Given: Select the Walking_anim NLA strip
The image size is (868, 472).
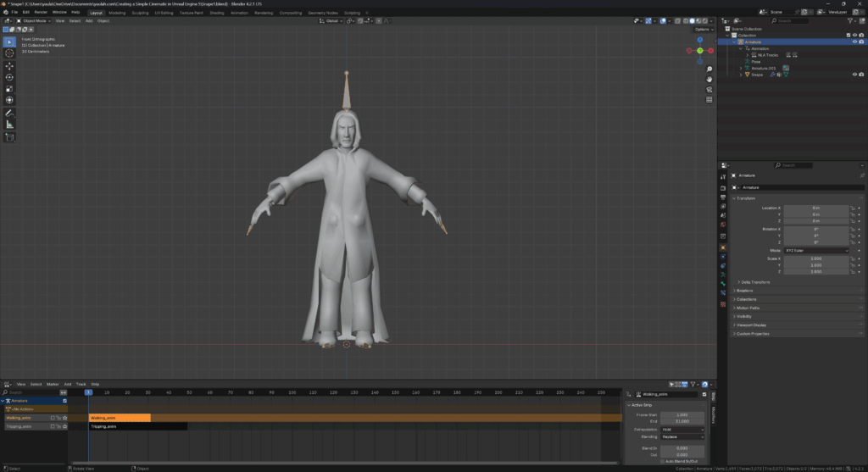Looking at the screenshot, I should pyautogui.click(x=120, y=418).
